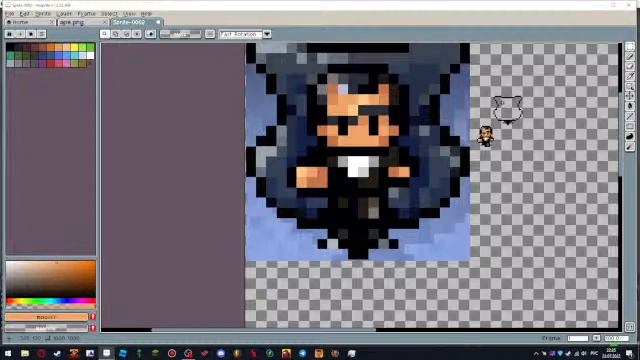The image size is (640, 360).
Task: Open the Select menu
Action: tap(109, 13)
